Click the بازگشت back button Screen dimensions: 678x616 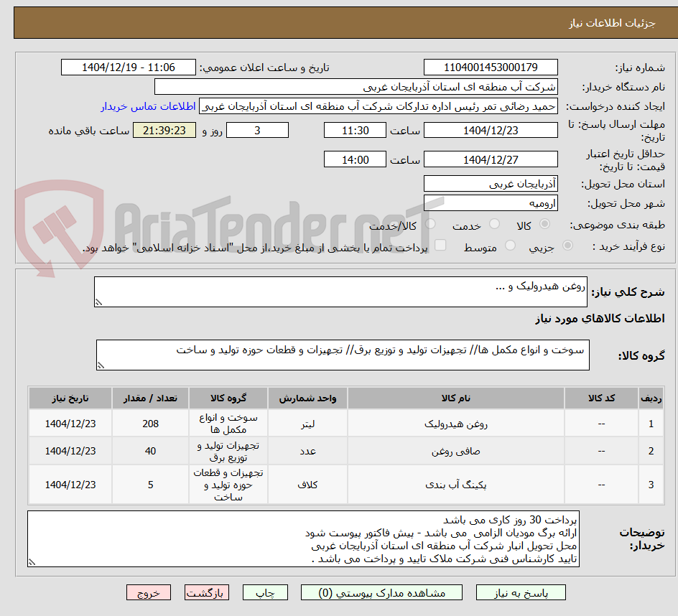[x=206, y=592]
